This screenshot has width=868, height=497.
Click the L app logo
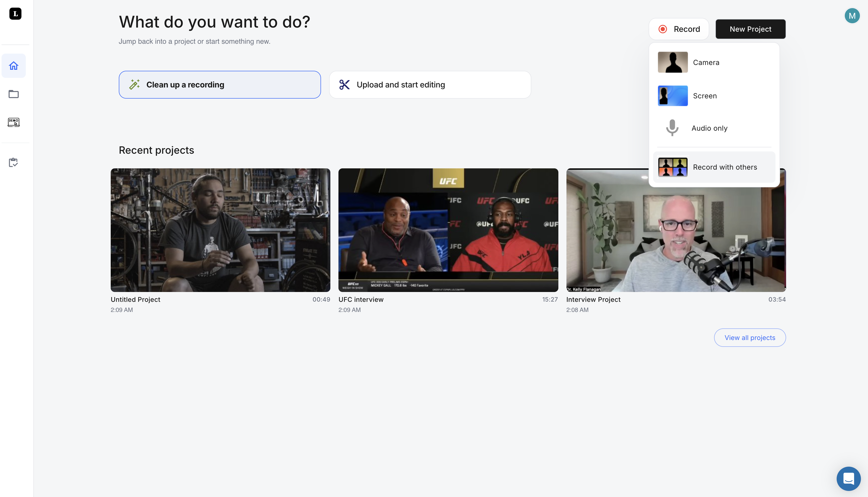[15, 14]
